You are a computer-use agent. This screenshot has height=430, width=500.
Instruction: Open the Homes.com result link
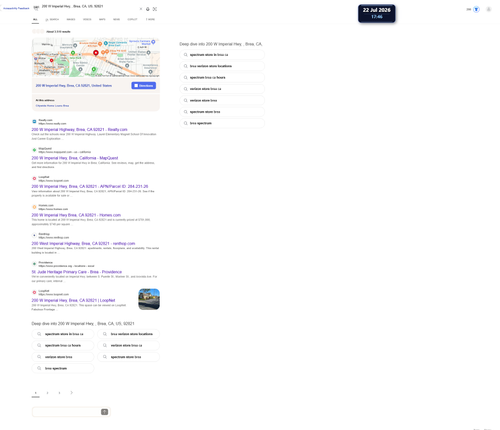(76, 215)
